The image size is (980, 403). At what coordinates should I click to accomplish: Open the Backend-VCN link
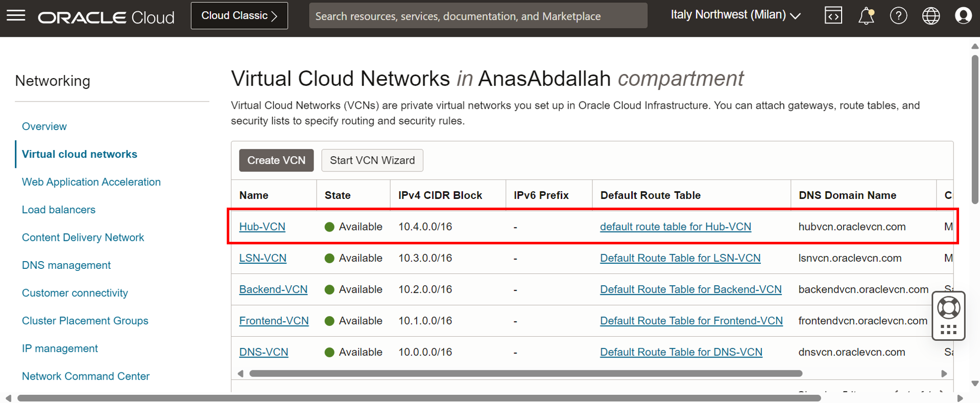pos(273,289)
